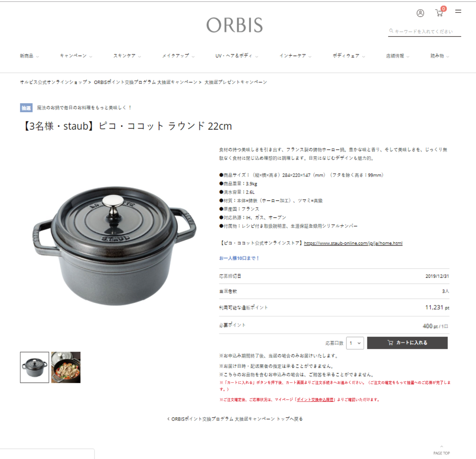Click the 抽選 tag badge
The width and height of the screenshot is (476, 459).
(x=26, y=107)
